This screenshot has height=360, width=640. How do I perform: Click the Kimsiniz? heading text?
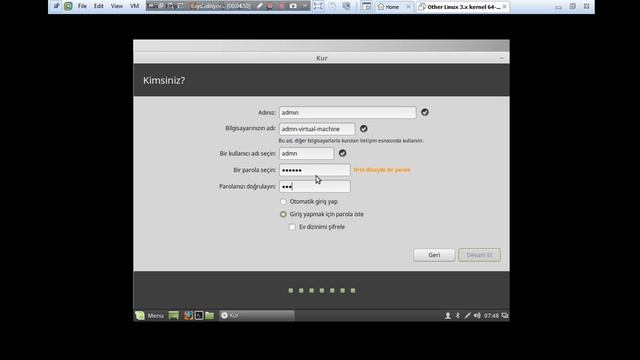point(164,80)
